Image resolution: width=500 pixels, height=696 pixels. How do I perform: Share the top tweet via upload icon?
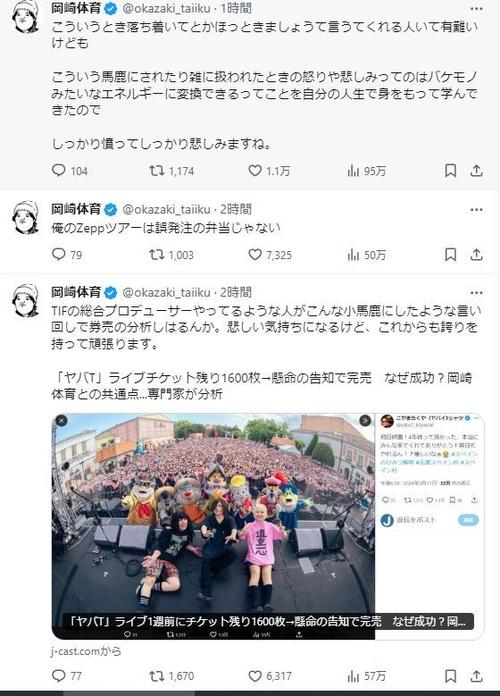476,171
